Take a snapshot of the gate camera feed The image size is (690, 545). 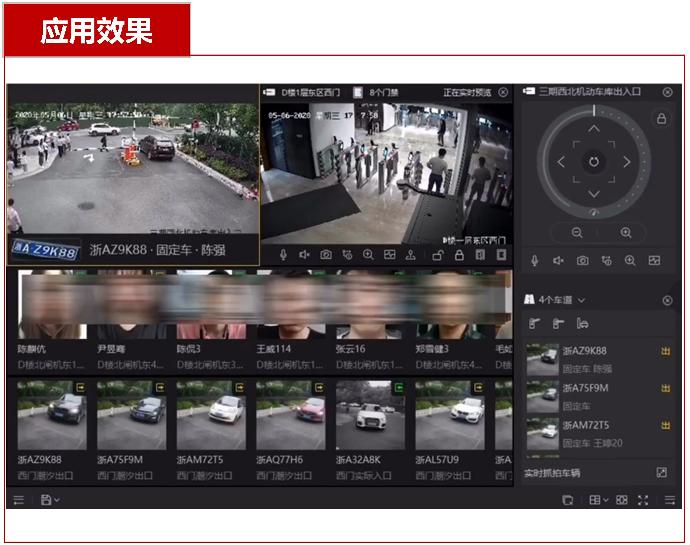[x=326, y=255]
